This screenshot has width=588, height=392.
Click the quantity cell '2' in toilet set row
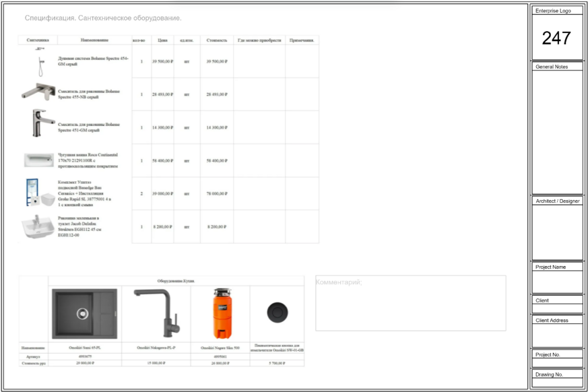(x=141, y=193)
